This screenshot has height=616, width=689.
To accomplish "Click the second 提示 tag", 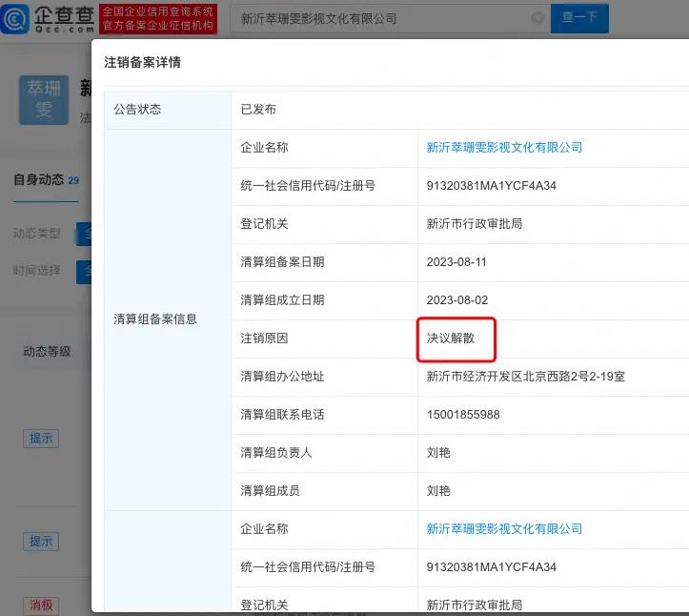I will pos(41,542).
